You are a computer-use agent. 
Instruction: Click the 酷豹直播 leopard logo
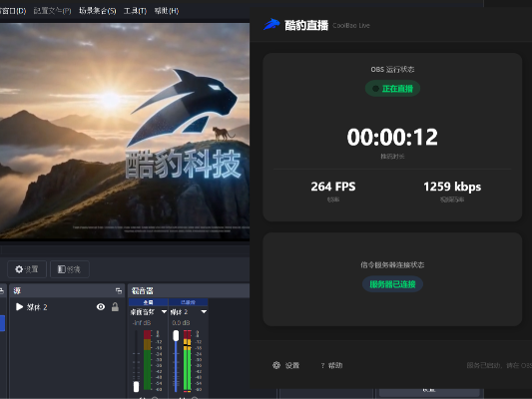(x=271, y=25)
